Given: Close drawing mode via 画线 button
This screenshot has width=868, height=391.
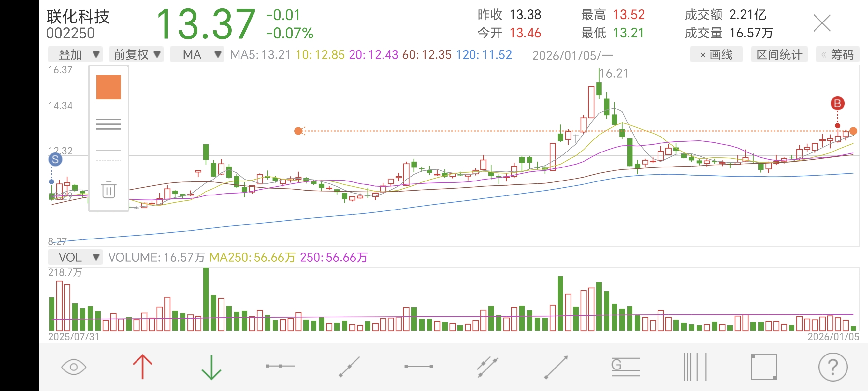Looking at the screenshot, I should point(716,55).
